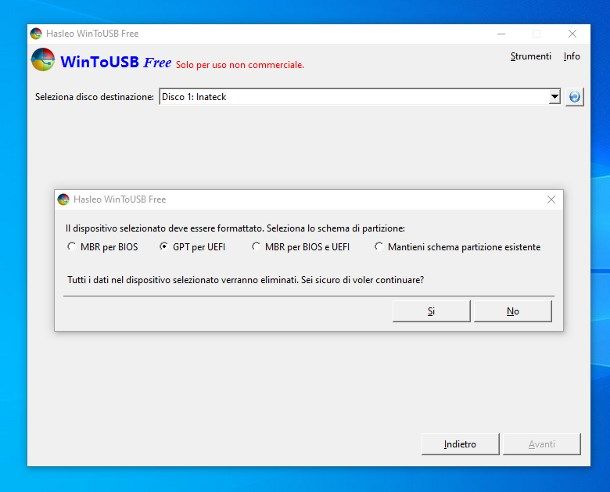This screenshot has width=610, height=492.
Task: Click the 'Solo per uso non commerciale.' text
Action: point(240,65)
